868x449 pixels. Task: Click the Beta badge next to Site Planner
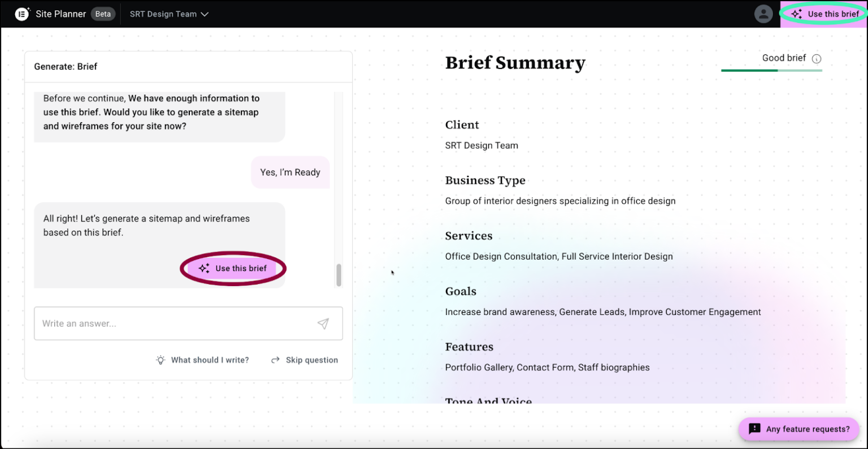point(103,14)
